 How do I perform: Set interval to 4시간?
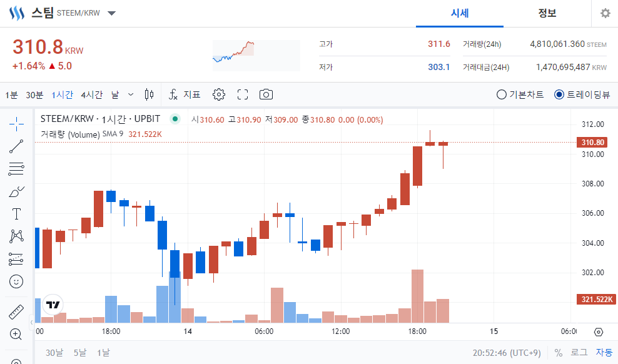coord(92,94)
